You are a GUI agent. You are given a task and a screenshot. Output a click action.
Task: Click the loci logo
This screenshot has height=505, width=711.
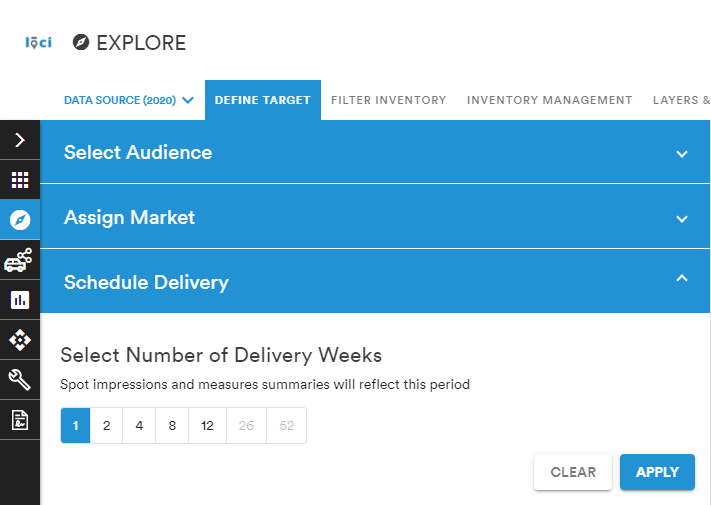pyautogui.click(x=39, y=43)
